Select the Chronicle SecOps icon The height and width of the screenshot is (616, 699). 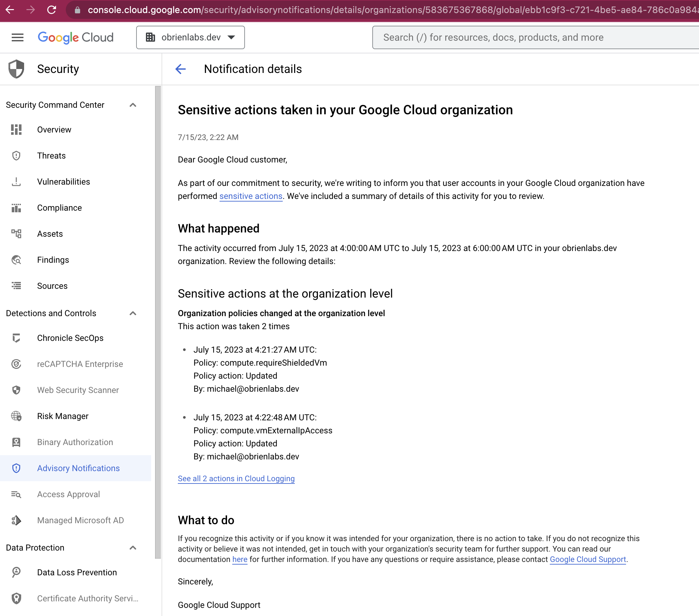[x=16, y=338]
